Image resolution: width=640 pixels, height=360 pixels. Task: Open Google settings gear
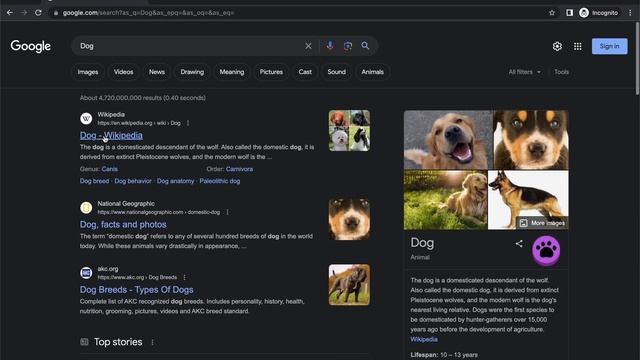tap(557, 46)
